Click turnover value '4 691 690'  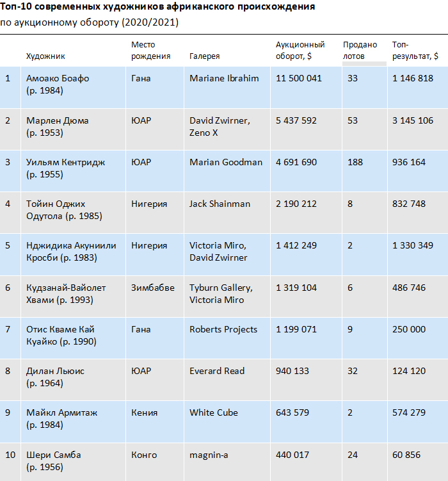coord(296,162)
